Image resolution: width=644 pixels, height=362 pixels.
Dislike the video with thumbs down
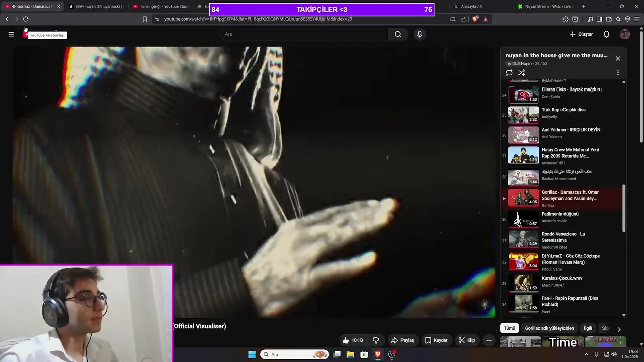point(376,340)
